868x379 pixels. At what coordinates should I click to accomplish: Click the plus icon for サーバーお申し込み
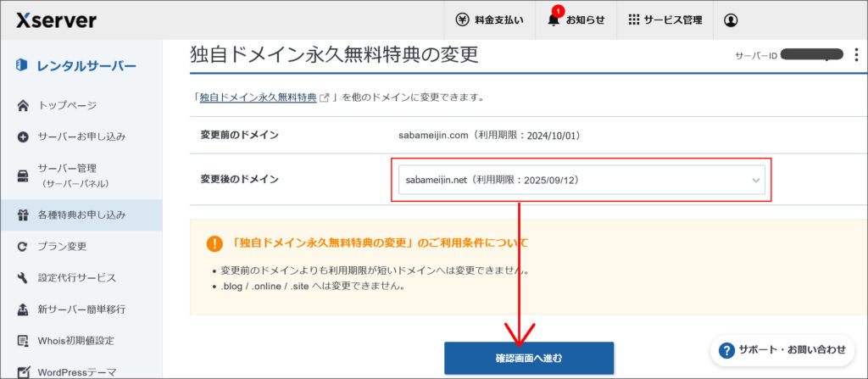coord(23,137)
